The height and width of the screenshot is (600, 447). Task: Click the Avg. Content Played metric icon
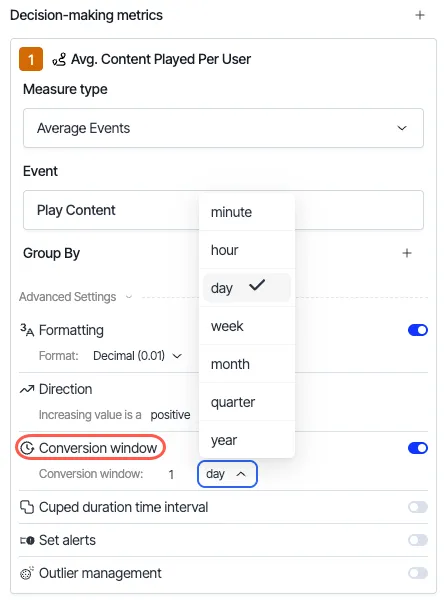pos(59,59)
